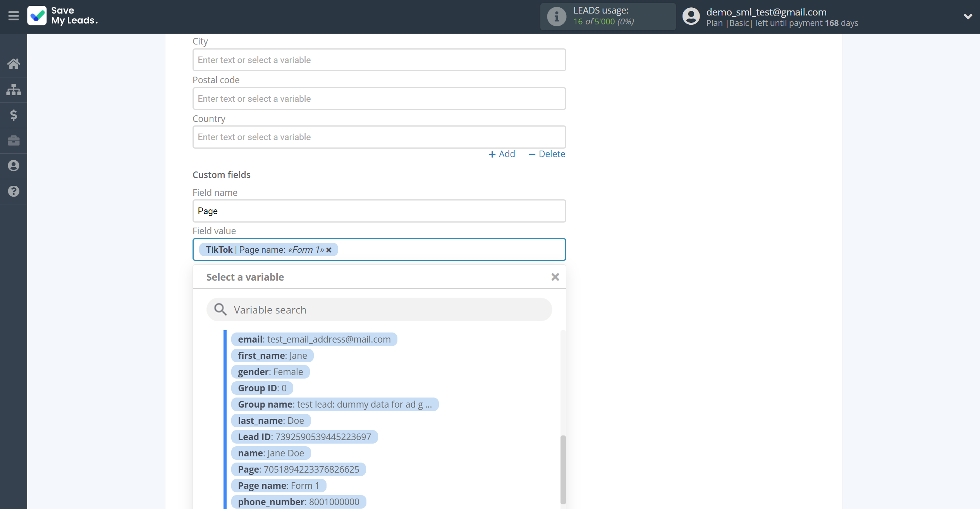The image size is (980, 509).
Task: Select the gender: Female variable
Action: [x=270, y=372]
